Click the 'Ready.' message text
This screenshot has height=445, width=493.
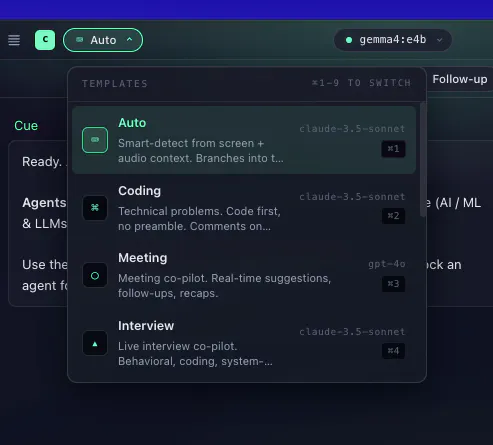pyautogui.click(x=42, y=162)
